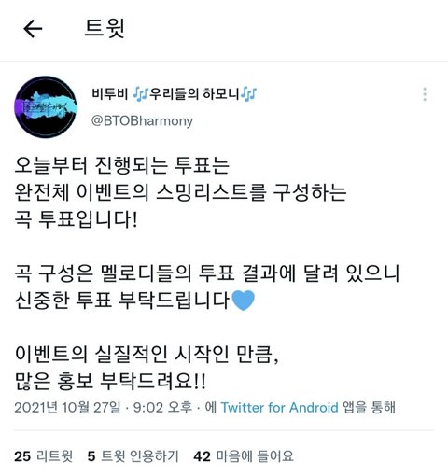Click the paragraph mentioning 멜로디들의 투표 결과
448x476 pixels.
[207, 287]
